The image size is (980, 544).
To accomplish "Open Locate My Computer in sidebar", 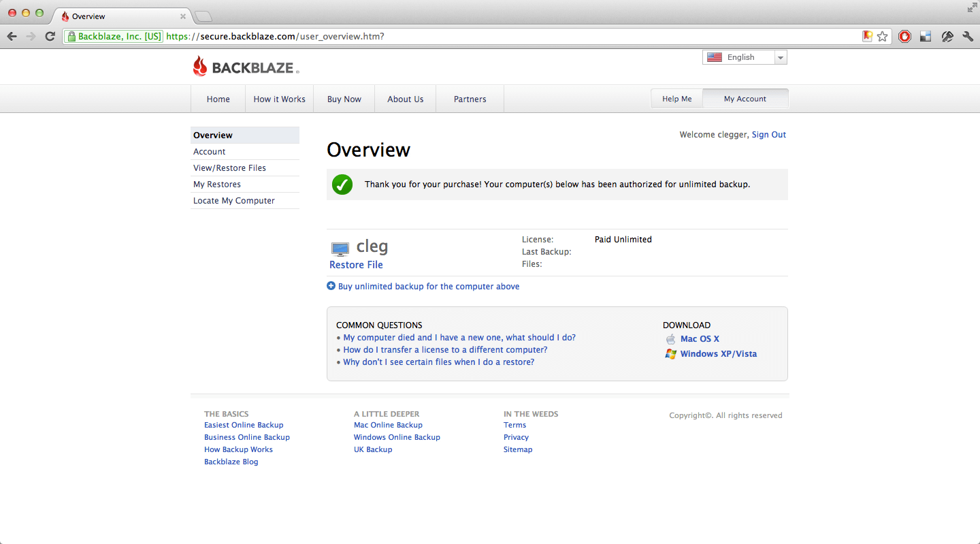I will (245, 200).
